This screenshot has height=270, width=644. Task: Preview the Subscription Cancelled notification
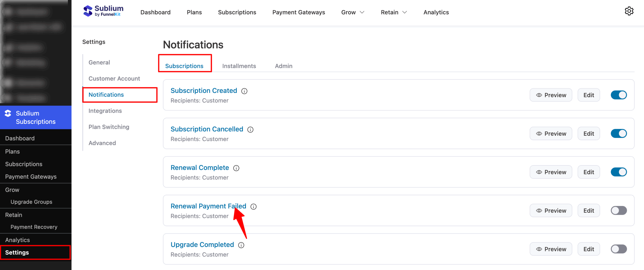(551, 133)
